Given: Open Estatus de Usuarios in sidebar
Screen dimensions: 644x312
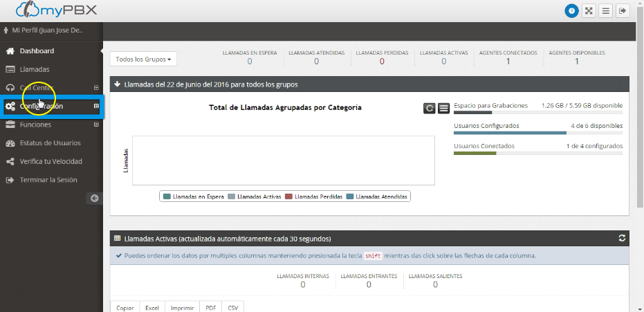Looking at the screenshot, I should [x=50, y=143].
